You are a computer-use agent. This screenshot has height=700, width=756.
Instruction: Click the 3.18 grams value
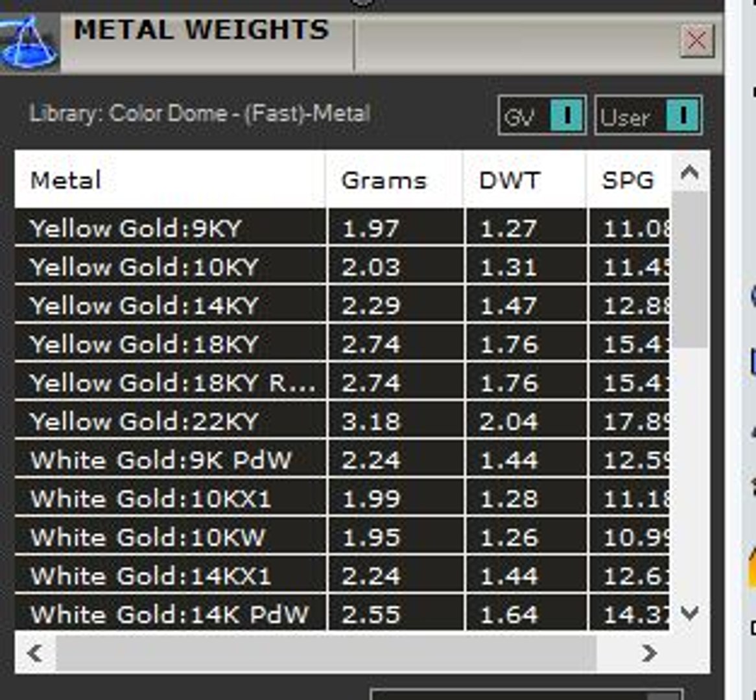[x=370, y=421]
